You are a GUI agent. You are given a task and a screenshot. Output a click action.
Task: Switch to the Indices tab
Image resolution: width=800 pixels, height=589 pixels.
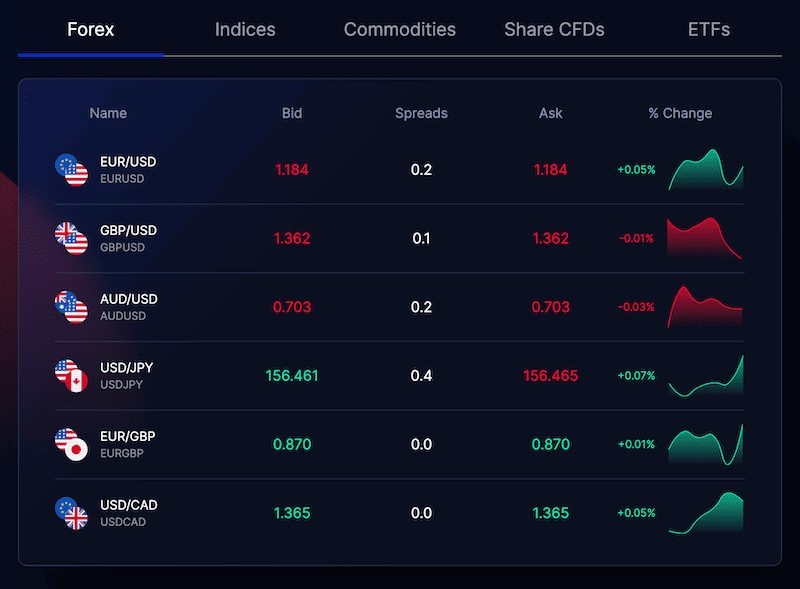click(245, 30)
